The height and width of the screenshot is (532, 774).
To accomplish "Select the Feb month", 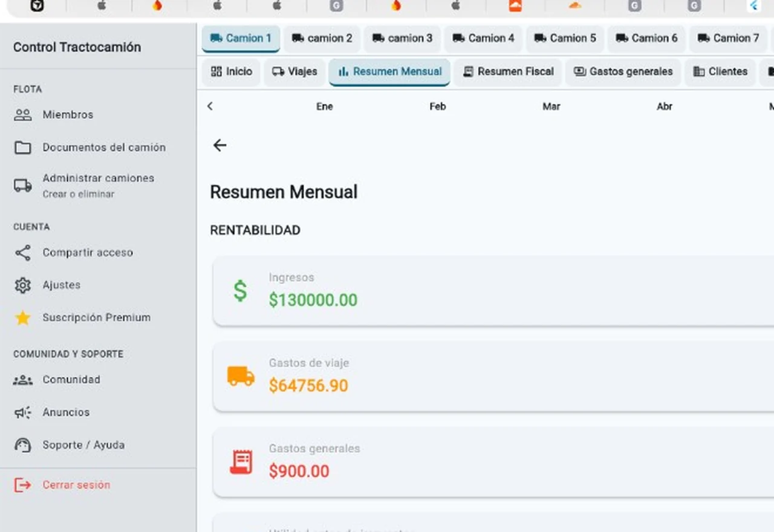I will click(x=438, y=106).
